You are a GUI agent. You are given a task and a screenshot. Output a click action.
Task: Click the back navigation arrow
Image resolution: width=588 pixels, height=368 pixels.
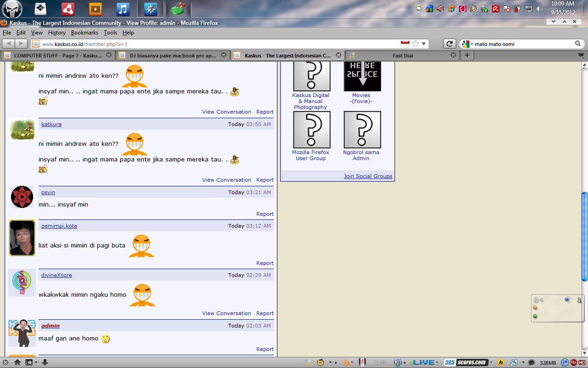9,44
